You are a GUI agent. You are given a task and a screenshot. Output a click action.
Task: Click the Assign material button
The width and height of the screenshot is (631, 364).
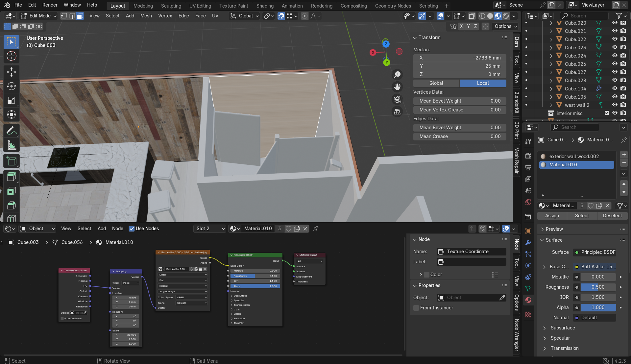point(552,216)
